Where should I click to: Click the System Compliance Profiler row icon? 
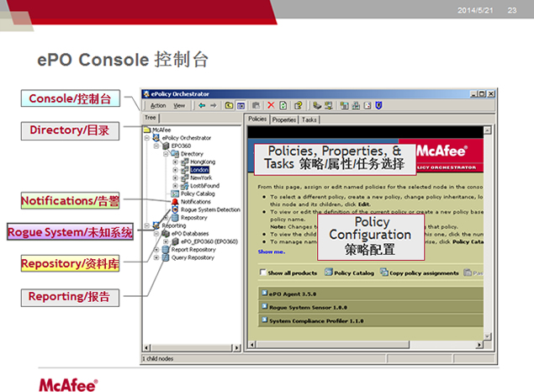265,320
